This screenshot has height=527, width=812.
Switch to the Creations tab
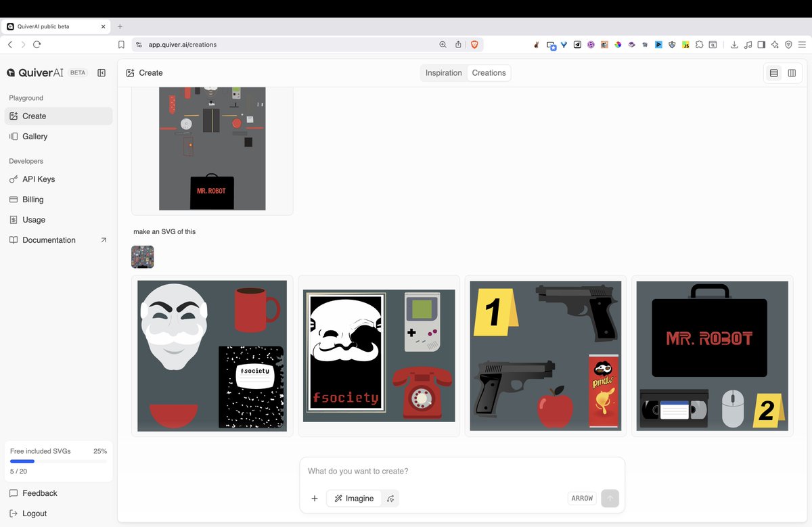tap(489, 73)
